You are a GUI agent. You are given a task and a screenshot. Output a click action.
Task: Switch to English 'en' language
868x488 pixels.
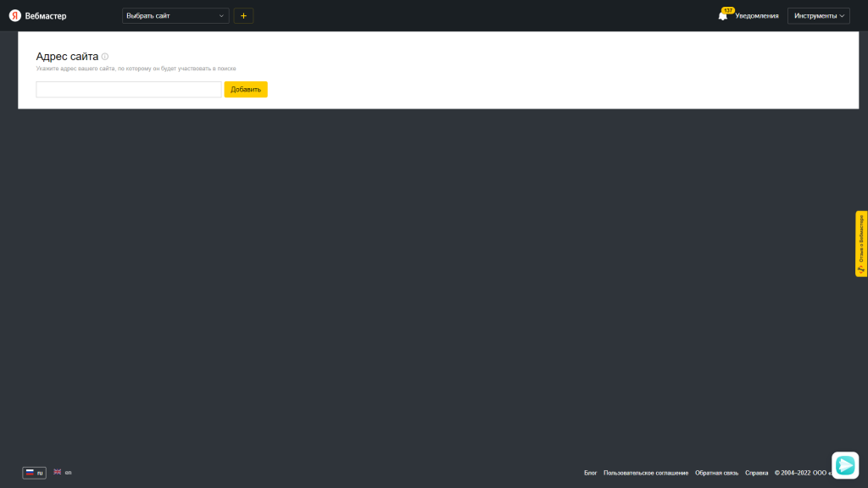tap(69, 472)
